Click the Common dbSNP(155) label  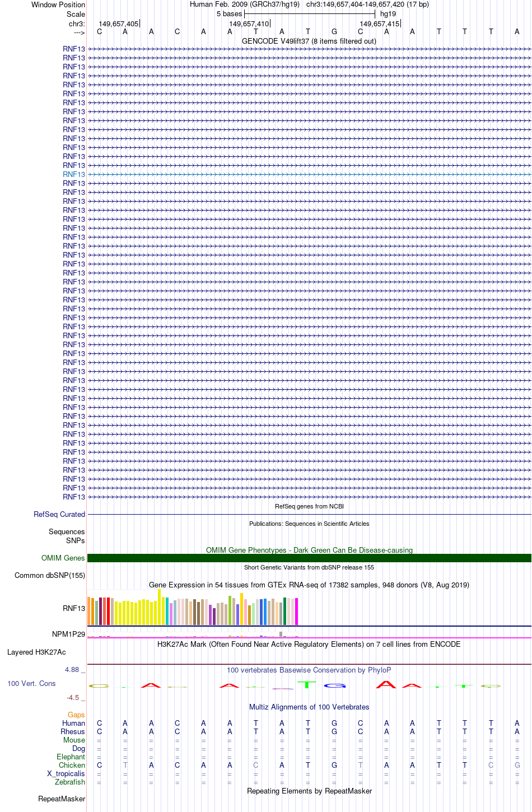click(x=50, y=575)
